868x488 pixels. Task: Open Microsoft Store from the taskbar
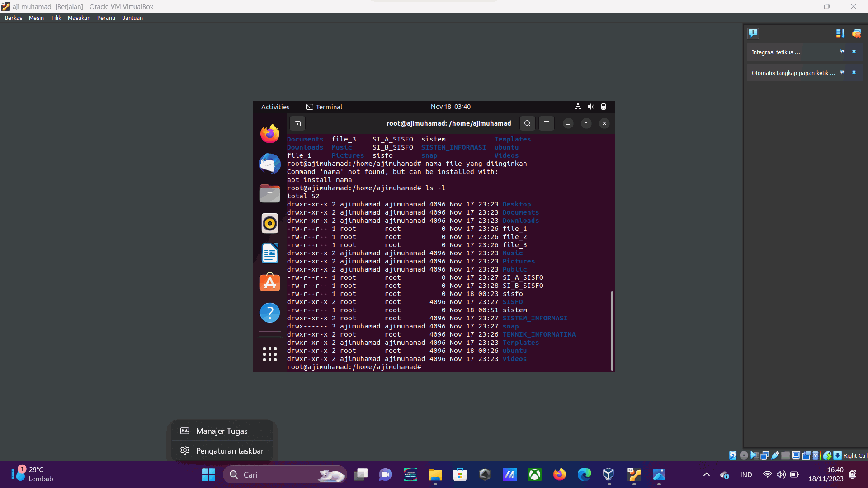pos(460,474)
